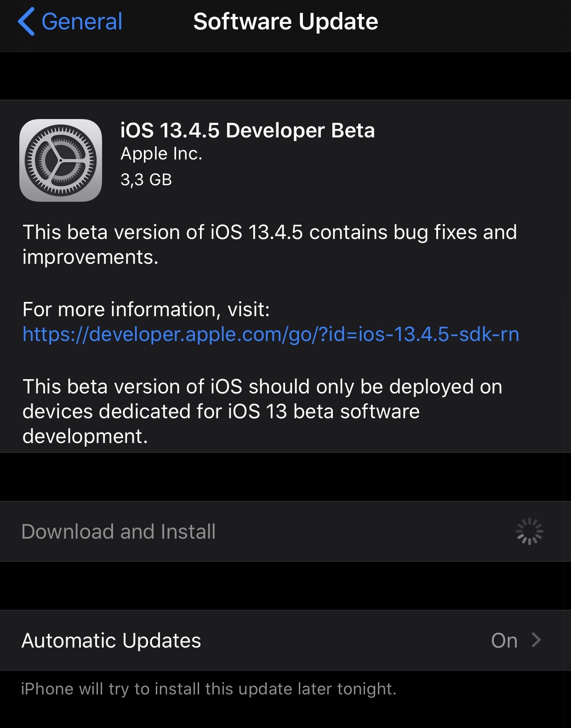Select the iOS 13.4.5 Developer Beta heading
571x728 pixels.
[x=248, y=131]
